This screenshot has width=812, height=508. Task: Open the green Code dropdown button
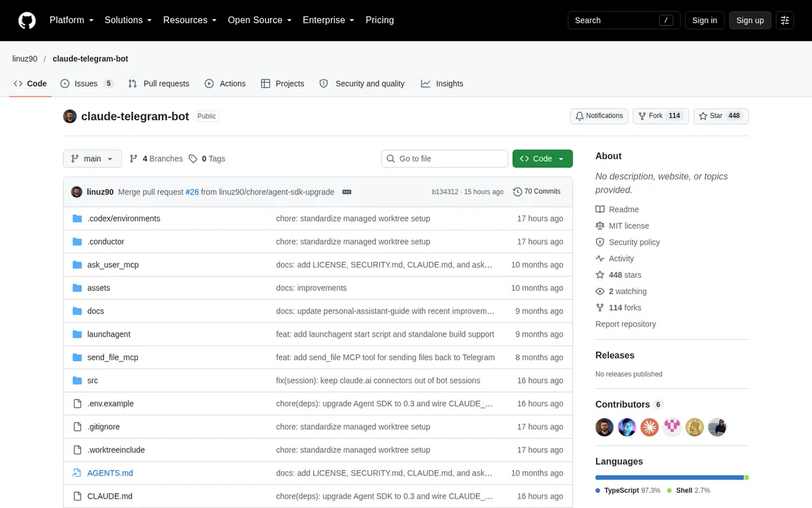pyautogui.click(x=543, y=158)
